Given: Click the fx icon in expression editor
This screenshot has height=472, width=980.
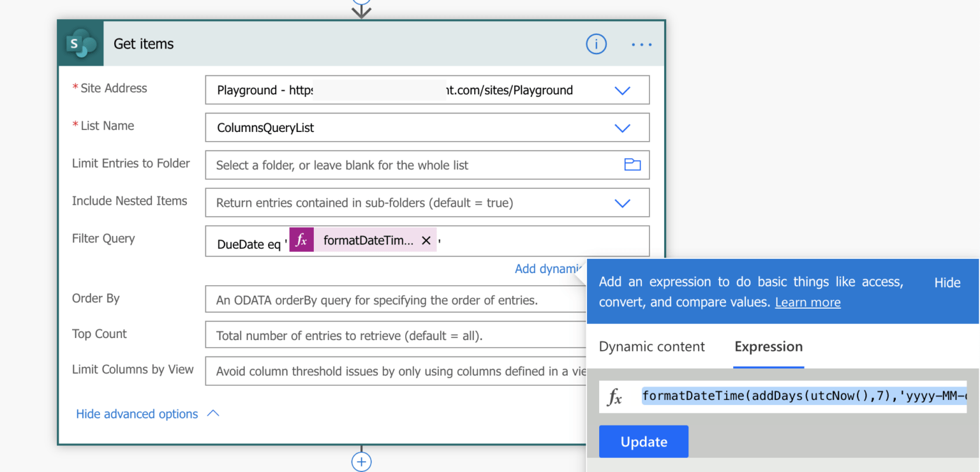Looking at the screenshot, I should [614, 397].
